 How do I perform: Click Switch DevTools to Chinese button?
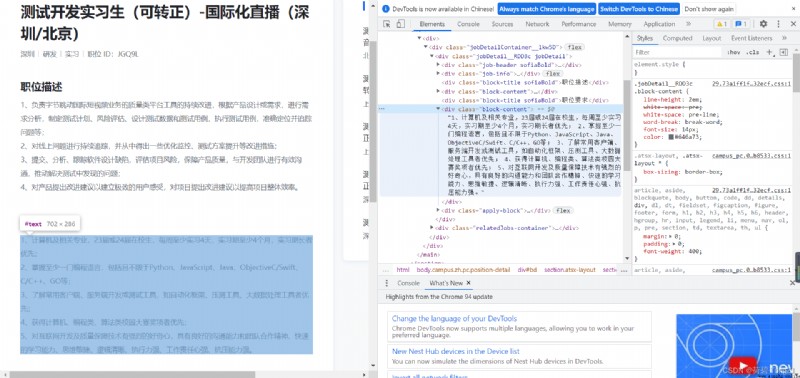click(x=639, y=9)
